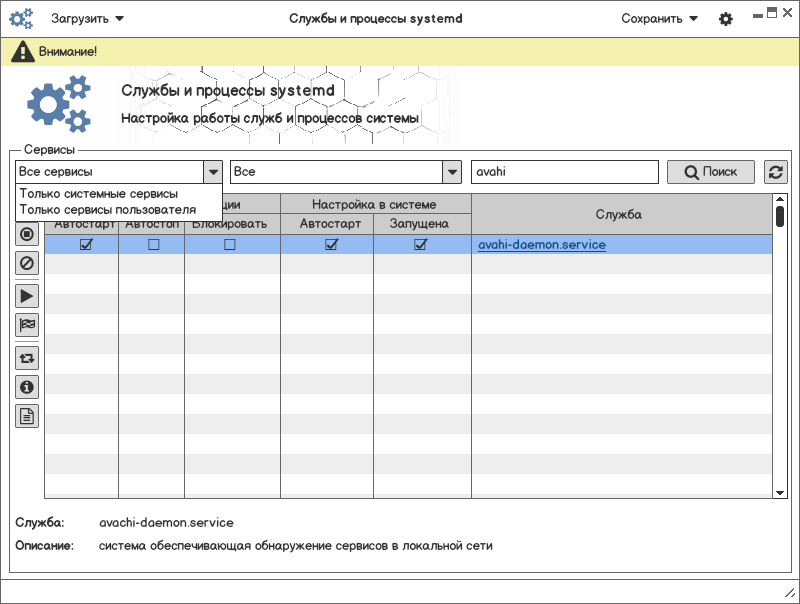Viewport: 800px width, 604px height.
Task: Check the Блокировать checkbox for avahi-daemon
Action: point(230,245)
